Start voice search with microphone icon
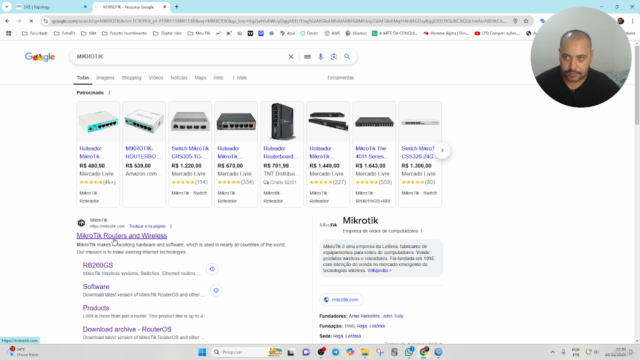The image size is (640, 360). 321,57
